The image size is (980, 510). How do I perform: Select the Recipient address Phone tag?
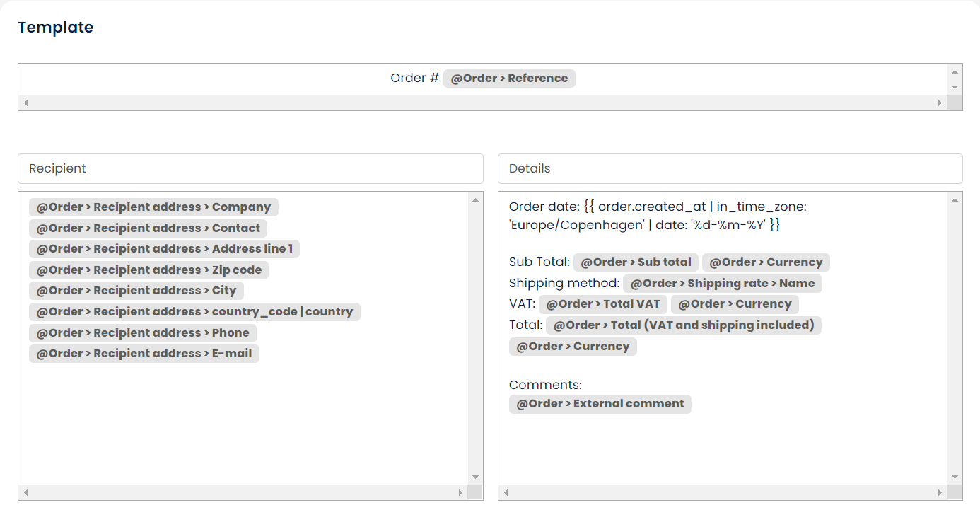[x=143, y=333]
